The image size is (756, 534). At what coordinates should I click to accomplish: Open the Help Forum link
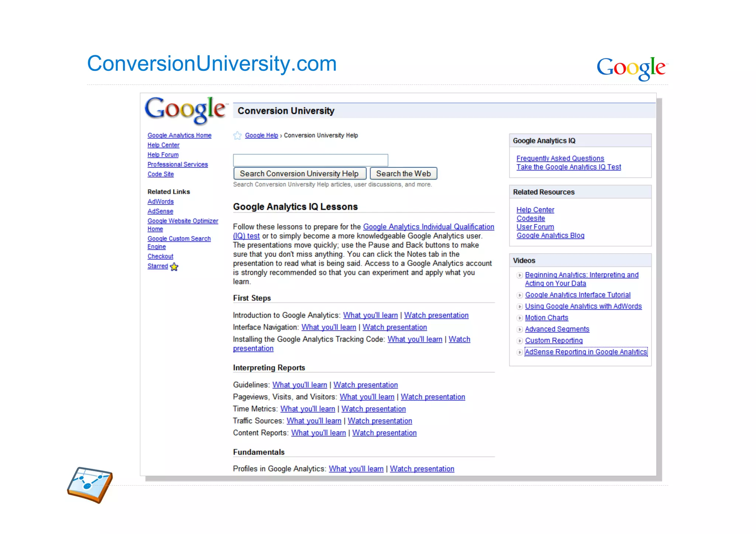(163, 155)
